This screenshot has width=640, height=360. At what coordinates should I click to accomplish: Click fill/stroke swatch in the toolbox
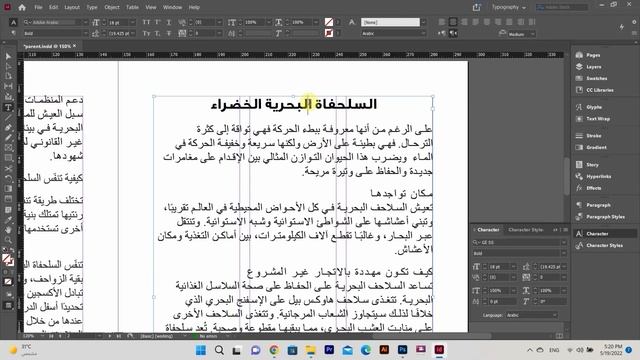click(x=7, y=259)
